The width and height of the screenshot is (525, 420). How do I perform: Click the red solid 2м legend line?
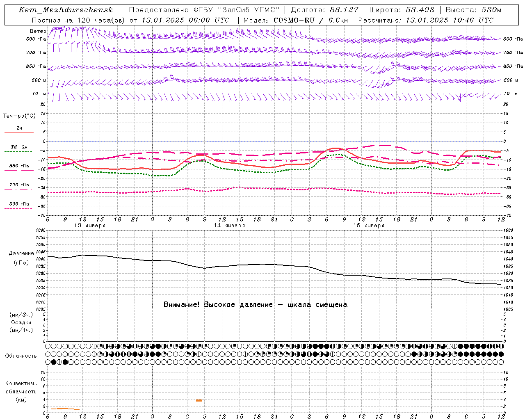pyautogui.click(x=19, y=132)
